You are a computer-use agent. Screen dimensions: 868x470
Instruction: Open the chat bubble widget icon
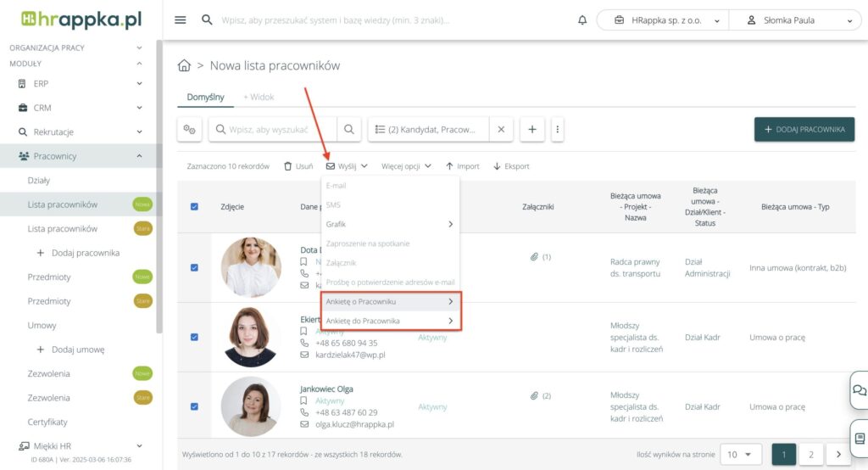pyautogui.click(x=859, y=390)
